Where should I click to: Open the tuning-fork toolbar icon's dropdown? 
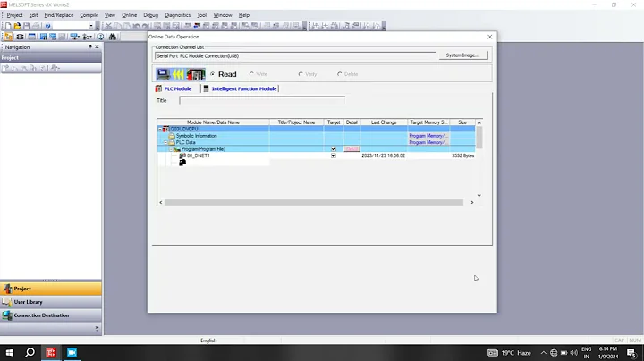pos(90,37)
